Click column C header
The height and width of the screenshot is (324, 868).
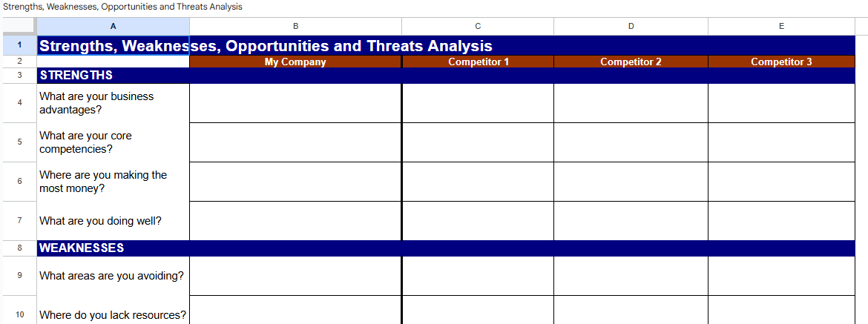[478, 26]
